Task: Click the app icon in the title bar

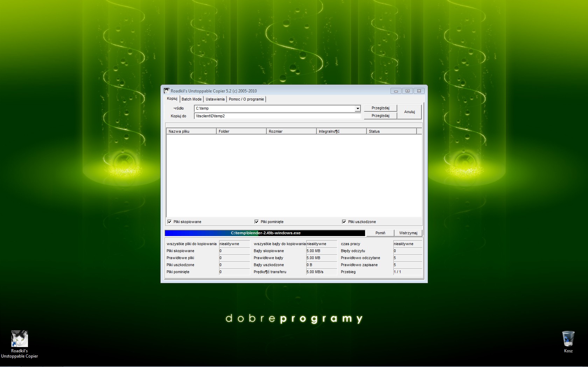Action: pyautogui.click(x=167, y=91)
